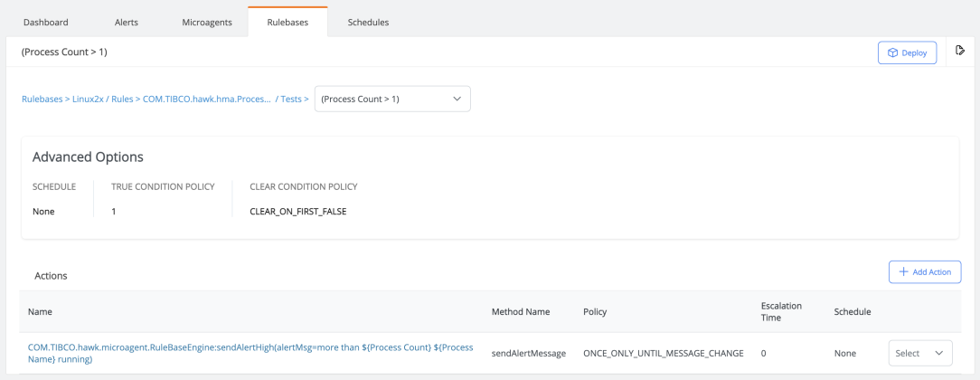Go to the Microagents tab

click(207, 22)
